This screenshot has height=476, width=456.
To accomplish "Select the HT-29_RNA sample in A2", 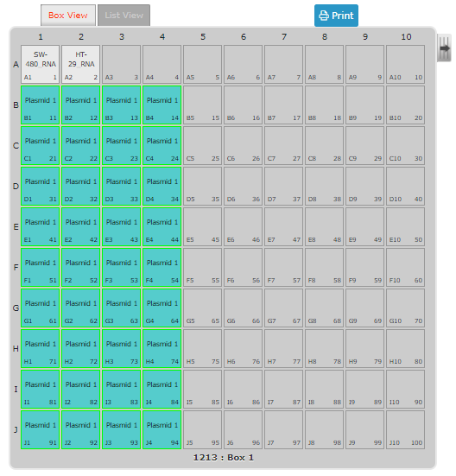I will pos(81,64).
